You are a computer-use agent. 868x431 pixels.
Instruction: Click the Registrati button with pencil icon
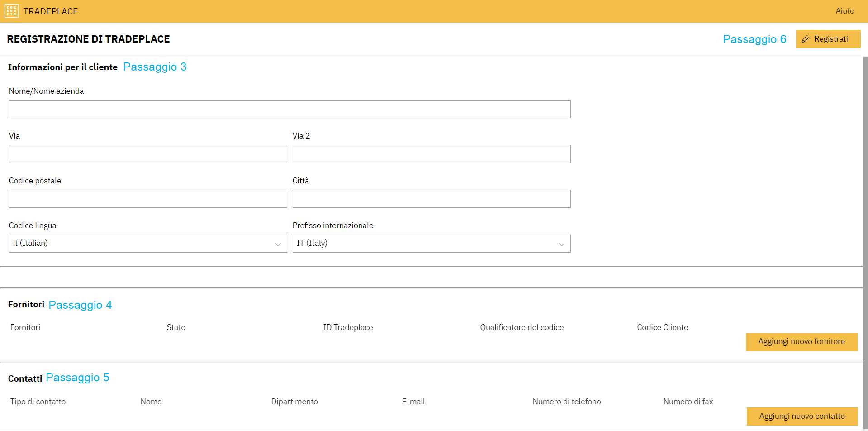coord(828,39)
